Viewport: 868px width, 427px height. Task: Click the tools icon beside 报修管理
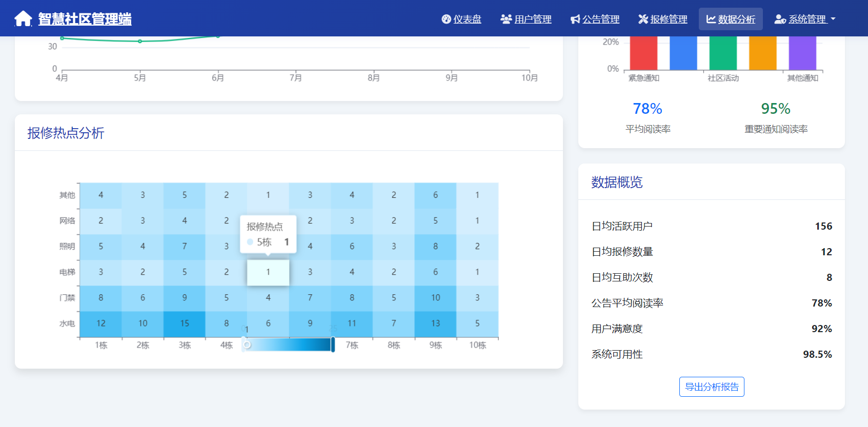pyautogui.click(x=643, y=19)
